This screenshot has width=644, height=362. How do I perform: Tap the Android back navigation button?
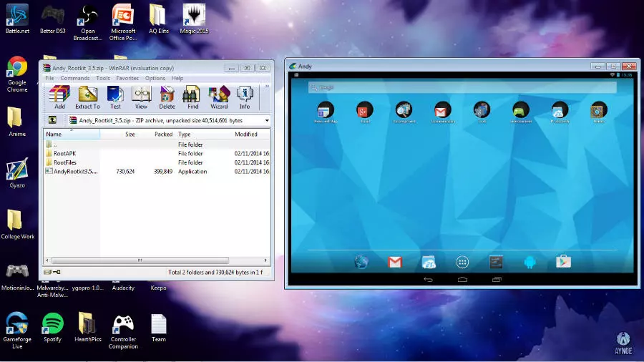click(429, 279)
